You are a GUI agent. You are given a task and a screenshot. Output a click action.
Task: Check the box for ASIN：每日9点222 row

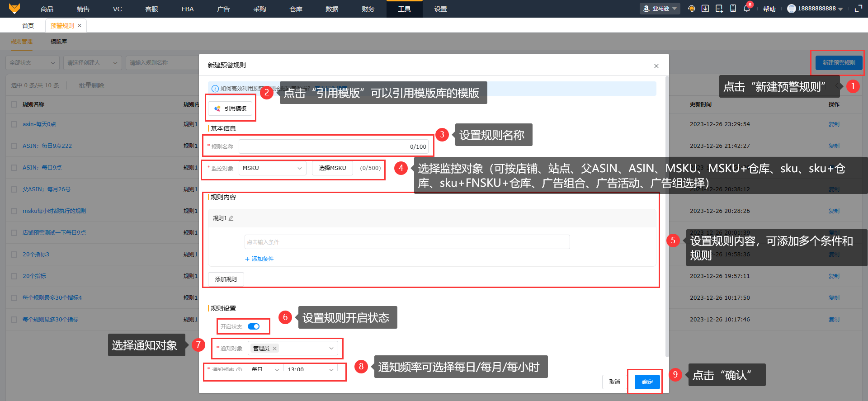pyautogui.click(x=14, y=146)
